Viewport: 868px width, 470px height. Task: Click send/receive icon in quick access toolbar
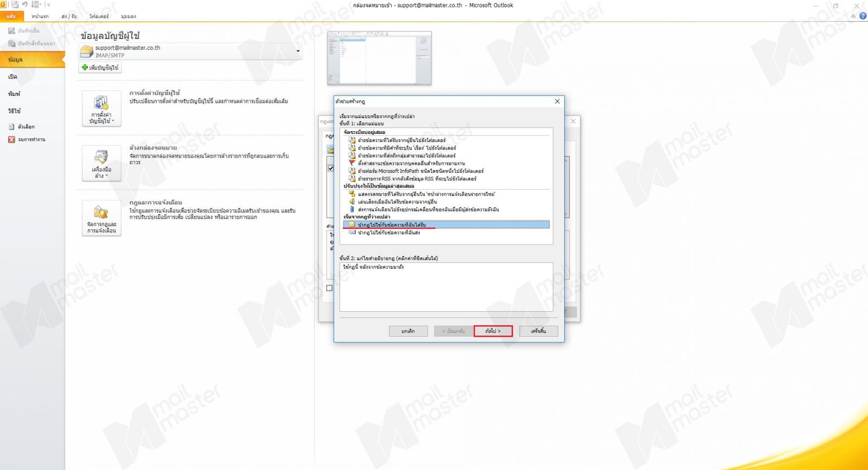coord(15,5)
